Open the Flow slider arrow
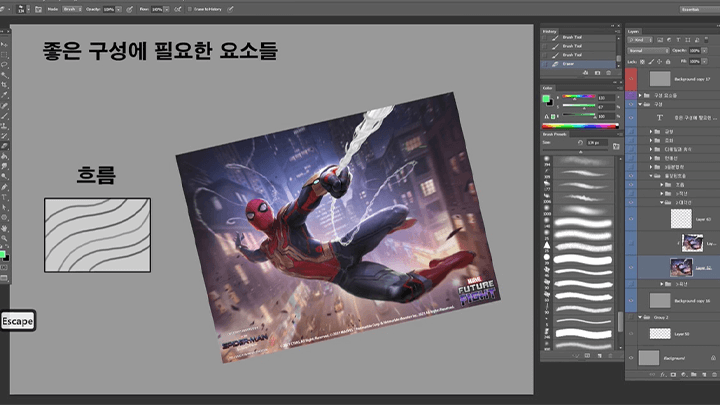 (167, 9)
